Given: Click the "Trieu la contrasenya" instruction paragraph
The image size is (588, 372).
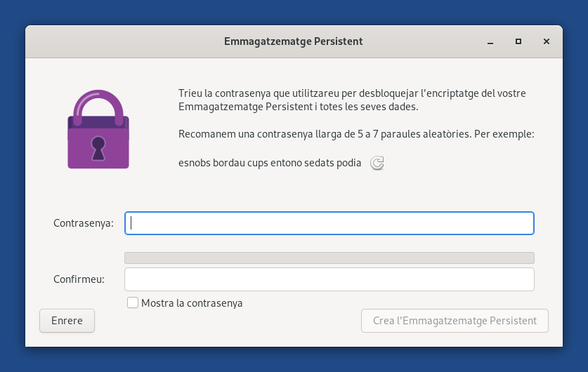Looking at the screenshot, I should coord(352,100).
